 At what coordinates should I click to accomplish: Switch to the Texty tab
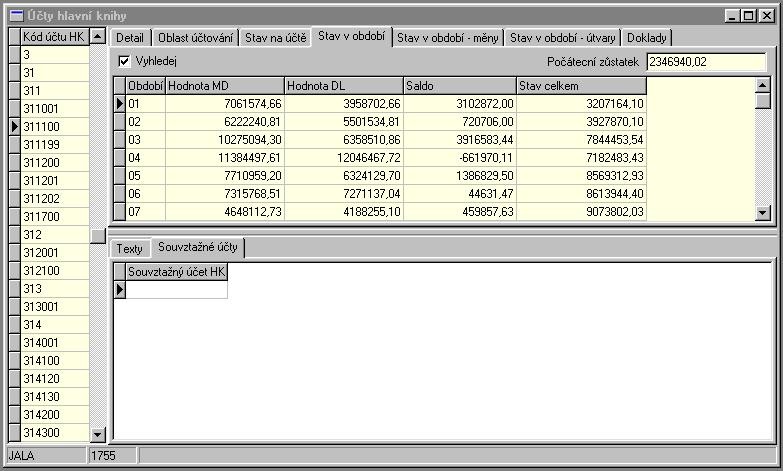click(x=129, y=248)
